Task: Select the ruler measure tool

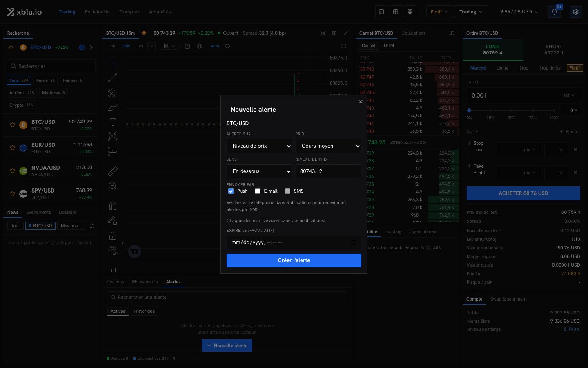Action: (113, 171)
